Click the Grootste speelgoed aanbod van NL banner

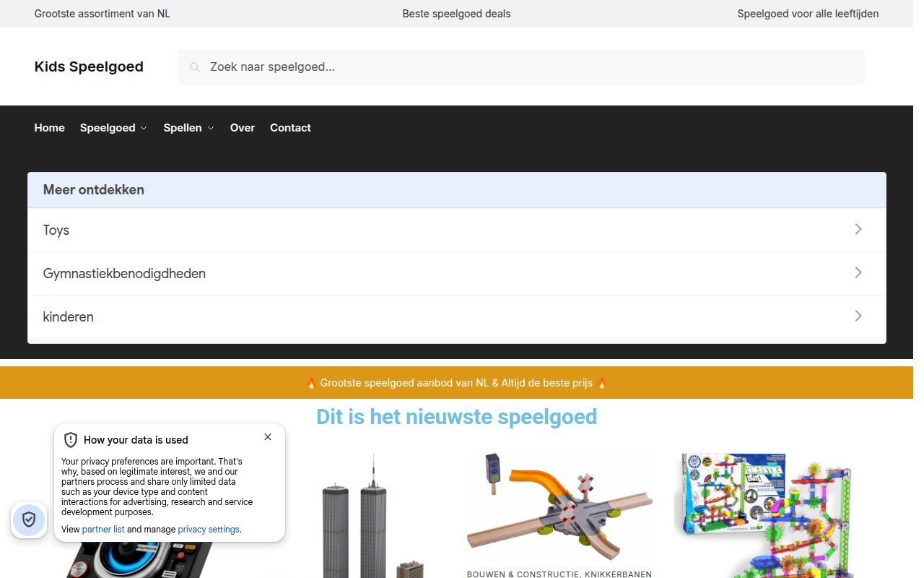[x=456, y=383]
